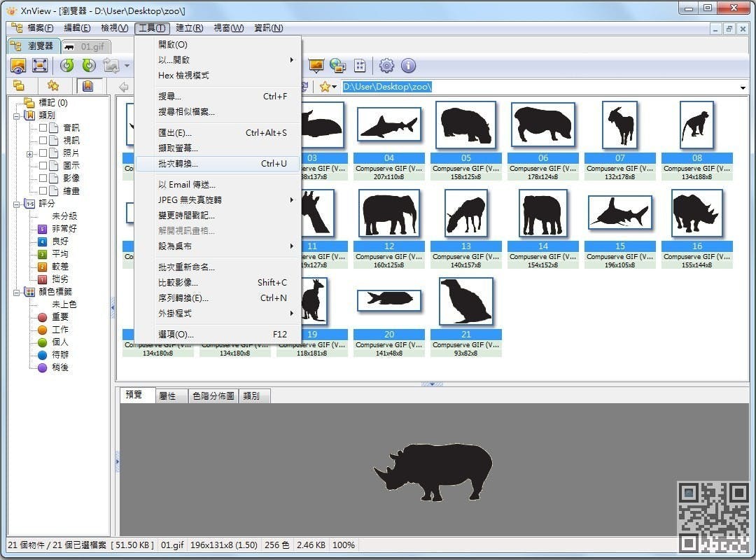Click the blue info icon in toolbar

(x=408, y=65)
